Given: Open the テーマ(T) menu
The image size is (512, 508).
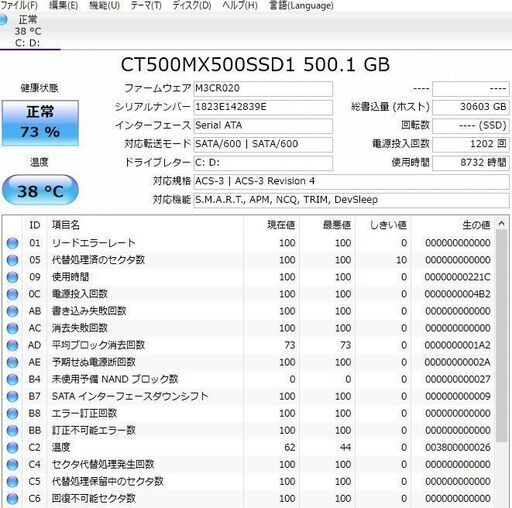Looking at the screenshot, I should tap(146, 5).
